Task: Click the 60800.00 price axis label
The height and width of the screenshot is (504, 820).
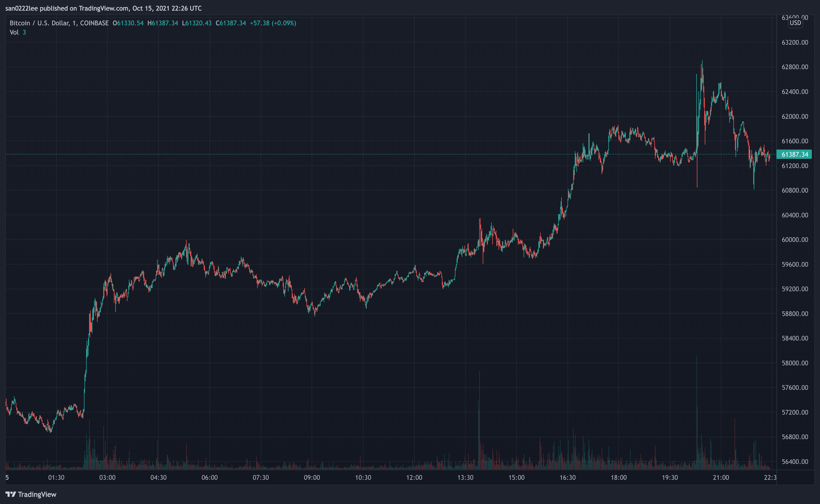Action: 795,190
